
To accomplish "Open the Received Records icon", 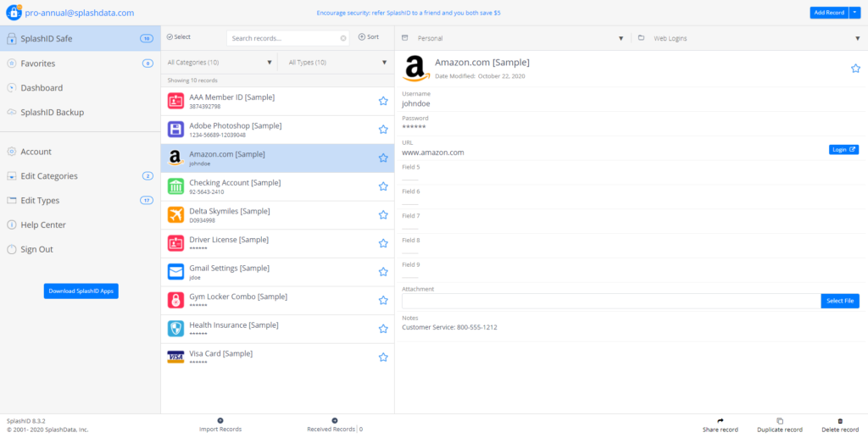I will pyautogui.click(x=334, y=420).
